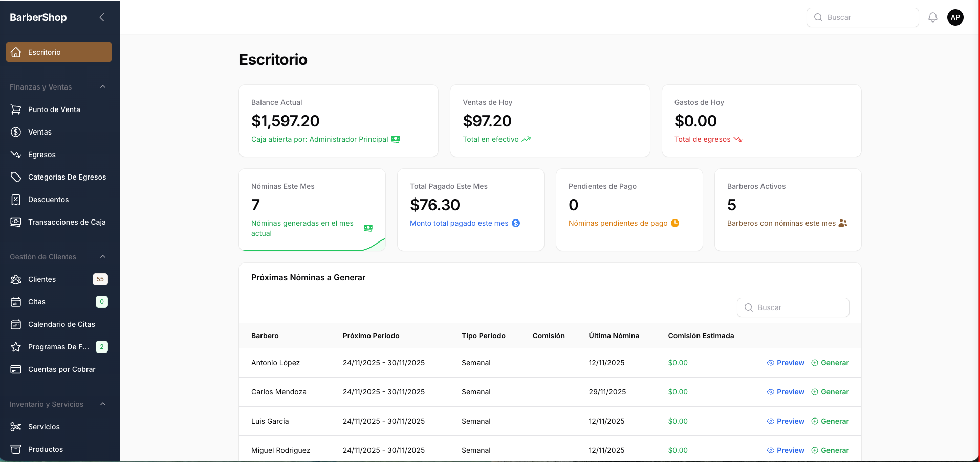980x462 pixels.
Task: Click the Tipo Período column header
Action: point(484,336)
